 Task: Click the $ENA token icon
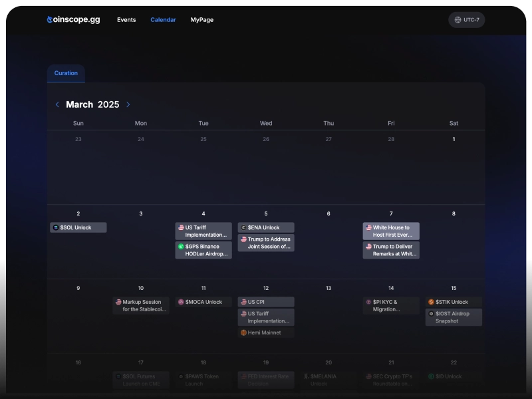point(243,227)
